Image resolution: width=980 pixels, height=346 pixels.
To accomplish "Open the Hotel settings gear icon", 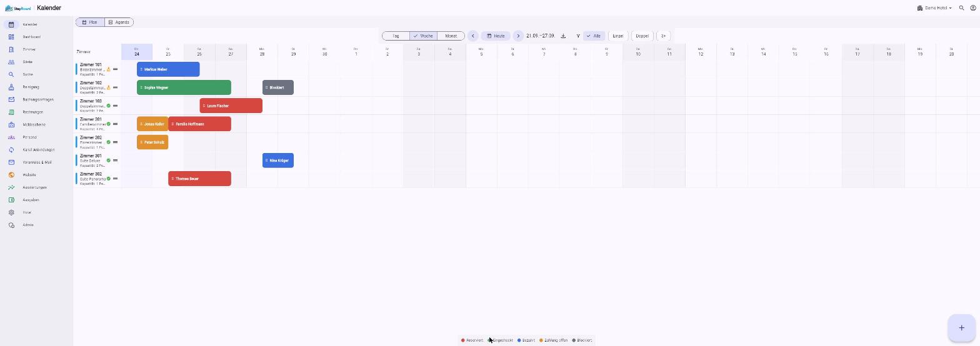I will tap(11, 212).
